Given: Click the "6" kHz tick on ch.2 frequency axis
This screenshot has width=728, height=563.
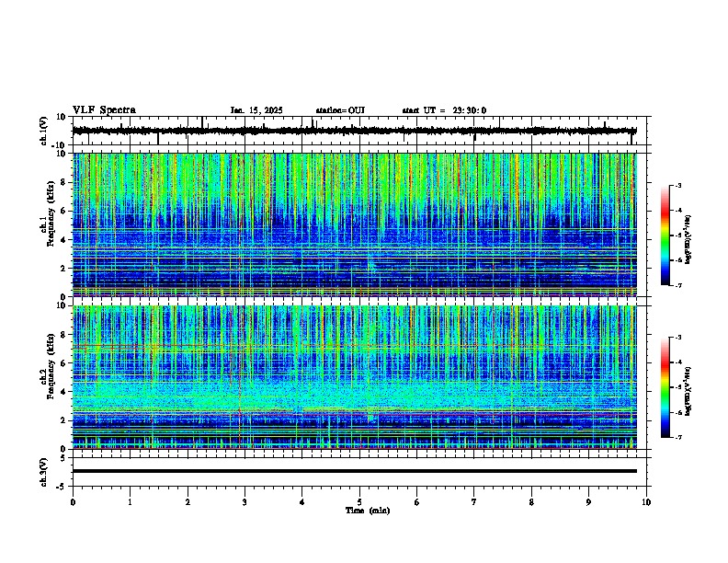Looking at the screenshot, I should (64, 362).
